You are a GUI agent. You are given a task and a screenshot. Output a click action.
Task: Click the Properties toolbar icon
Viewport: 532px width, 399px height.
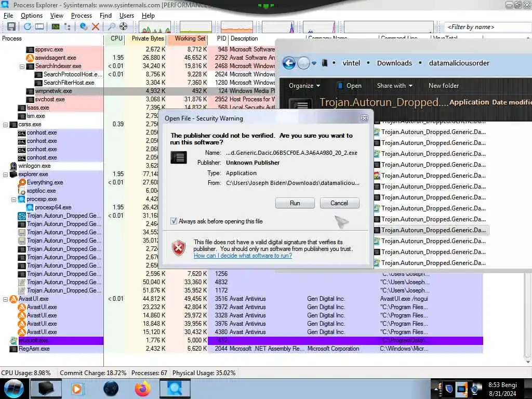(84, 27)
